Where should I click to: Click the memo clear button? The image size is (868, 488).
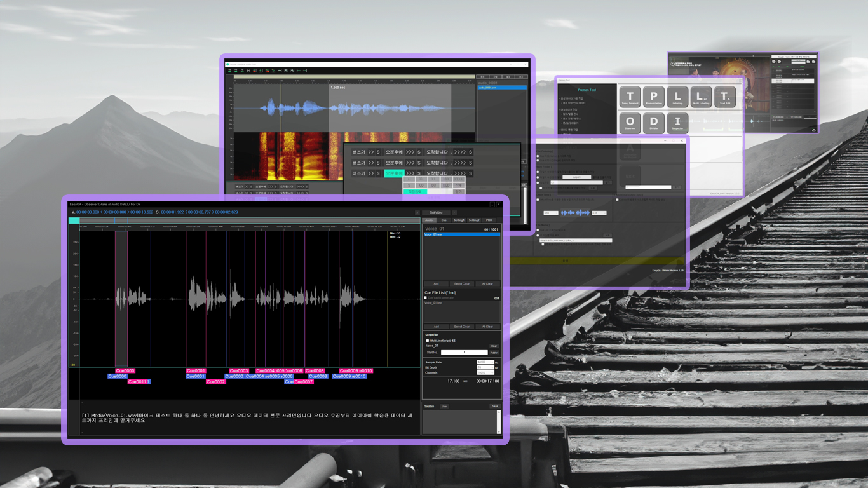click(444, 406)
